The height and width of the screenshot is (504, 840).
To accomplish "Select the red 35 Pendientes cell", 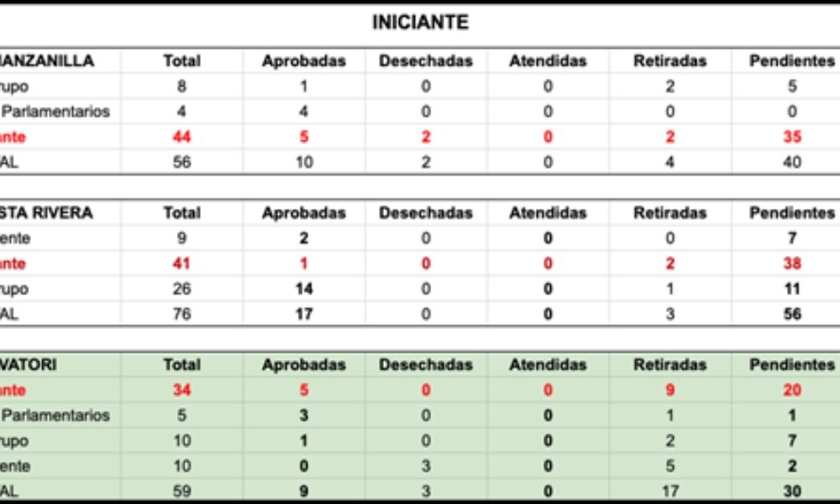I will click(792, 137).
